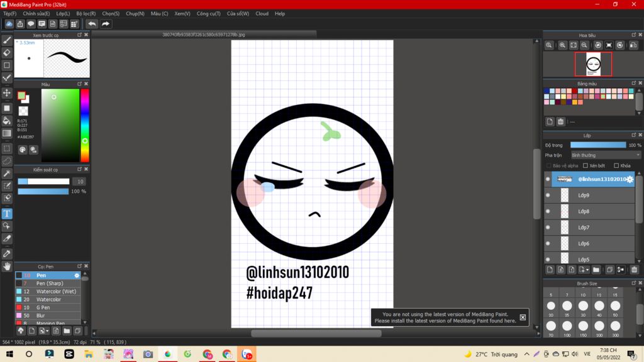The image size is (644, 362).
Task: Select the Gradient tool
Action: coord(7,133)
